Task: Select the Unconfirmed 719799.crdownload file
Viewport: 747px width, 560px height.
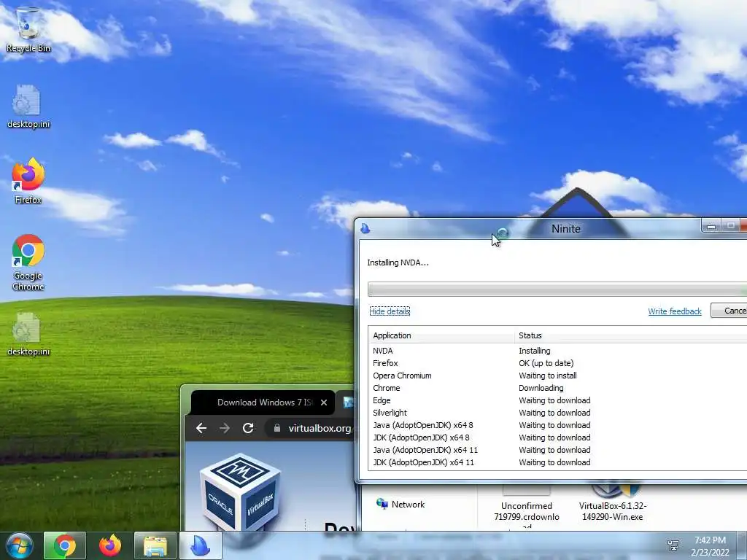Action: 527,508
